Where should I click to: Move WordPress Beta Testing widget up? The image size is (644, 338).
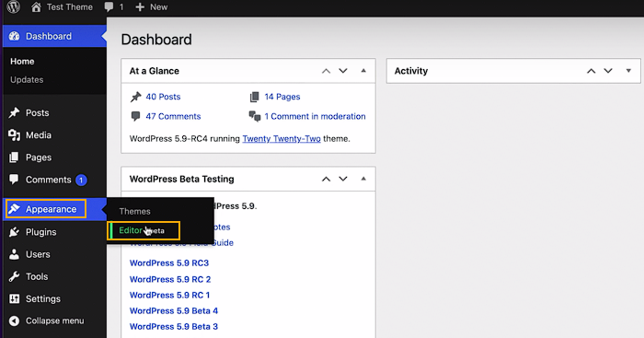tap(326, 179)
